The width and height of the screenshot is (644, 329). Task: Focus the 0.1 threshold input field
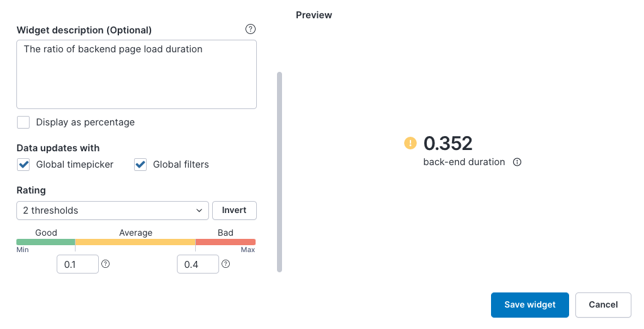point(77,264)
